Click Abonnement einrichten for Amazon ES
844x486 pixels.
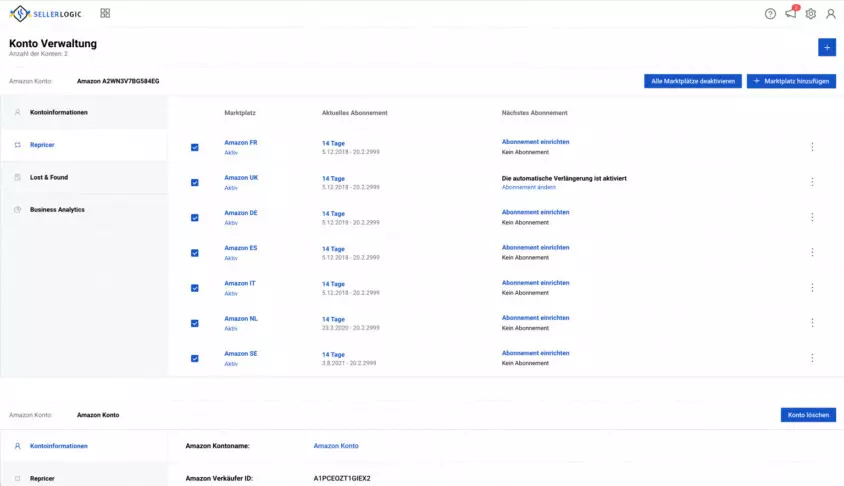pos(536,248)
